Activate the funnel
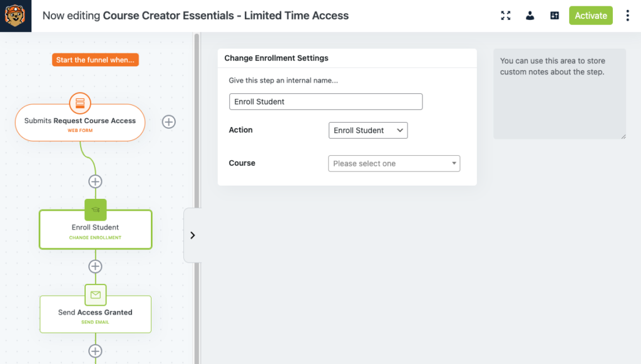 (591, 16)
